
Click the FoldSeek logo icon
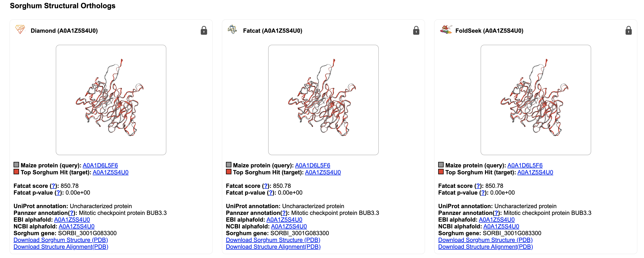click(446, 29)
